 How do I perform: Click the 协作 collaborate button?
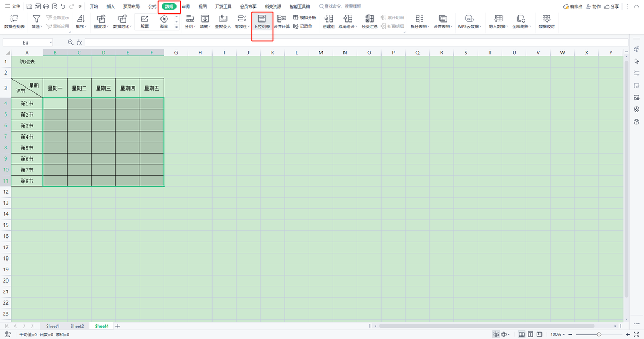(594, 6)
